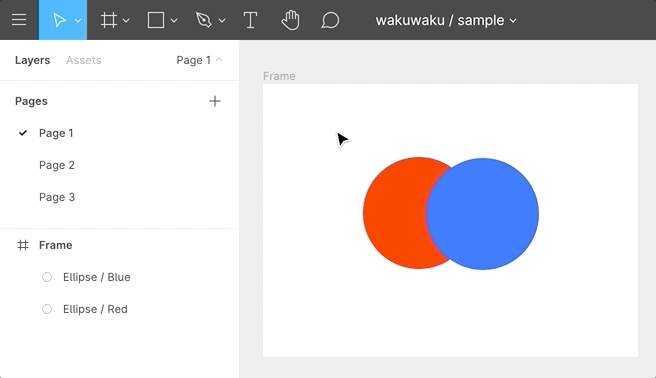Select the Hand tool
Screen dimensions: 656x378
coord(290,20)
